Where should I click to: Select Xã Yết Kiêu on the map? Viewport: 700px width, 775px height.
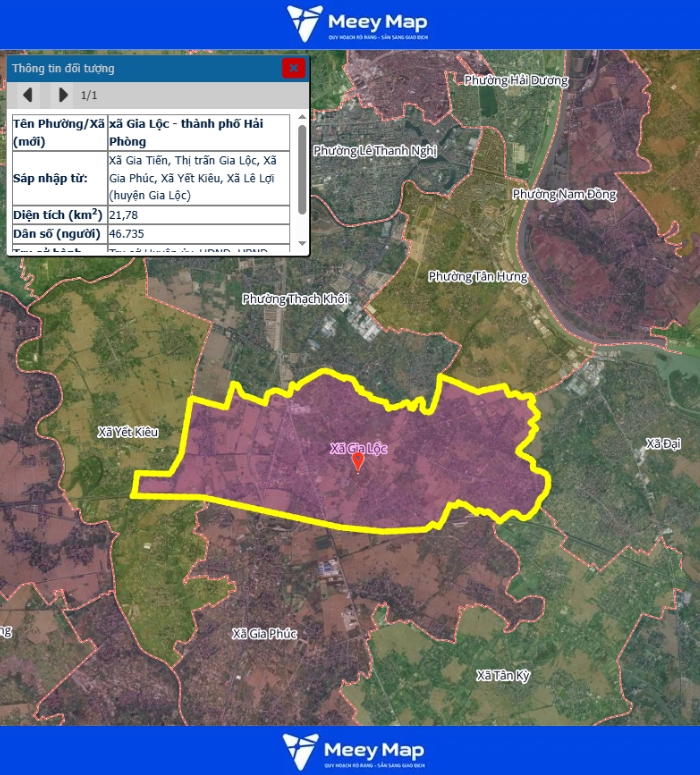(x=128, y=432)
